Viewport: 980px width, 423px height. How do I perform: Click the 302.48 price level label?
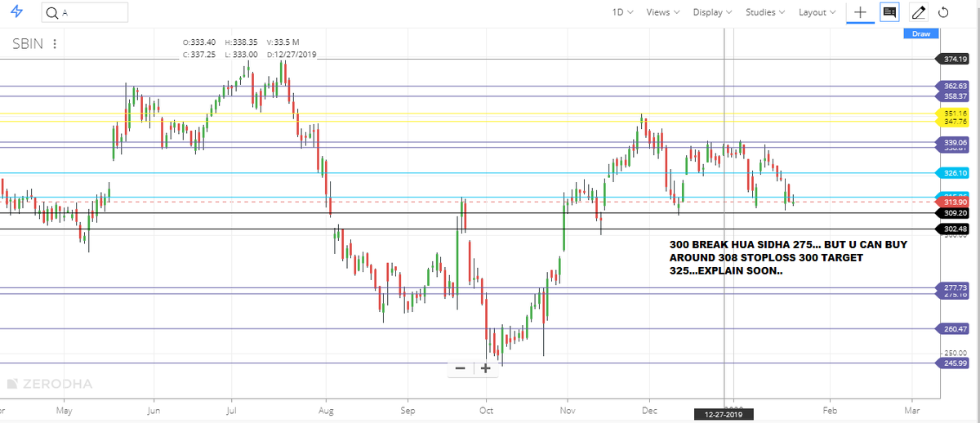[x=955, y=229]
